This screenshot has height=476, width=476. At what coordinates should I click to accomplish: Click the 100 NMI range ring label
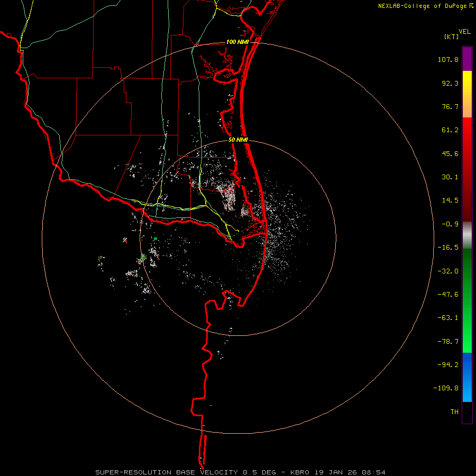(237, 42)
